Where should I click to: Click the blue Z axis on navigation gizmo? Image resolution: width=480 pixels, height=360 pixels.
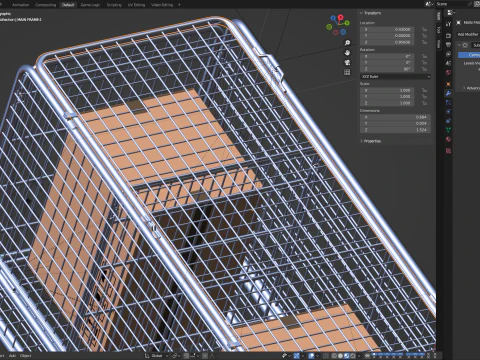pos(333,18)
